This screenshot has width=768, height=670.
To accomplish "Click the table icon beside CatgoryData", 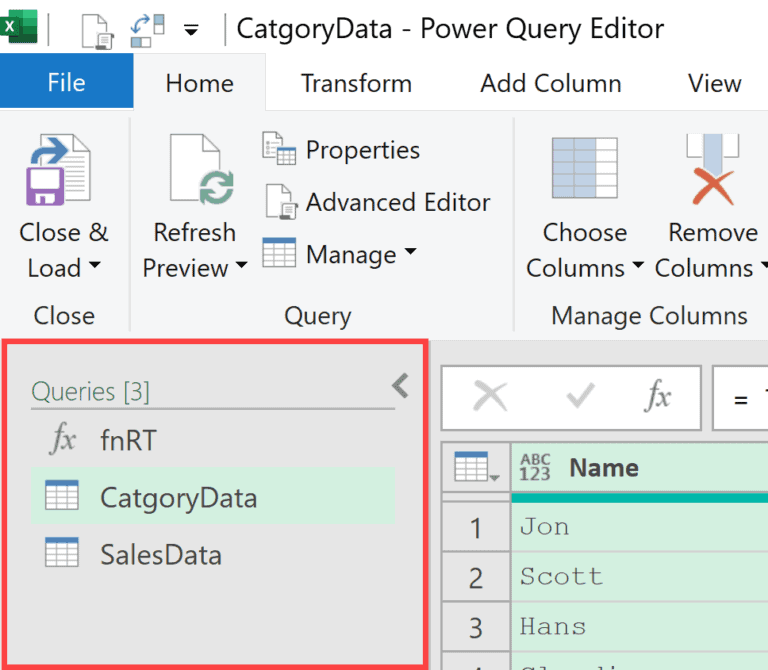I will coord(62,495).
